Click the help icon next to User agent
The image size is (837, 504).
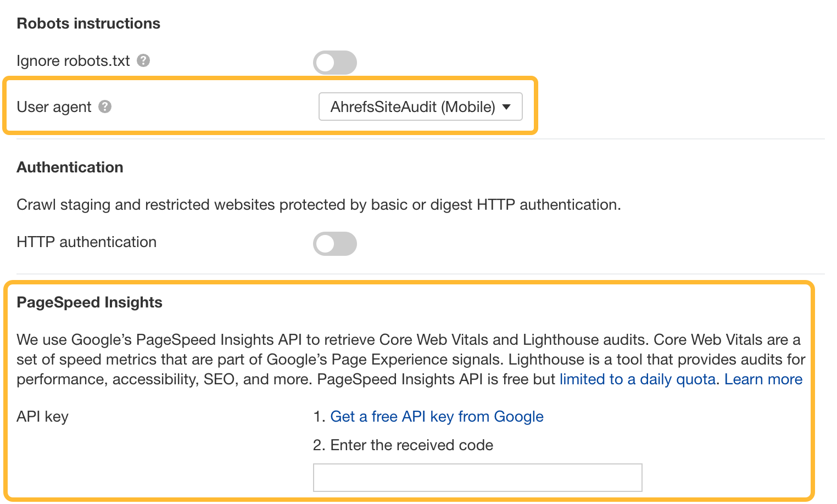(x=105, y=107)
